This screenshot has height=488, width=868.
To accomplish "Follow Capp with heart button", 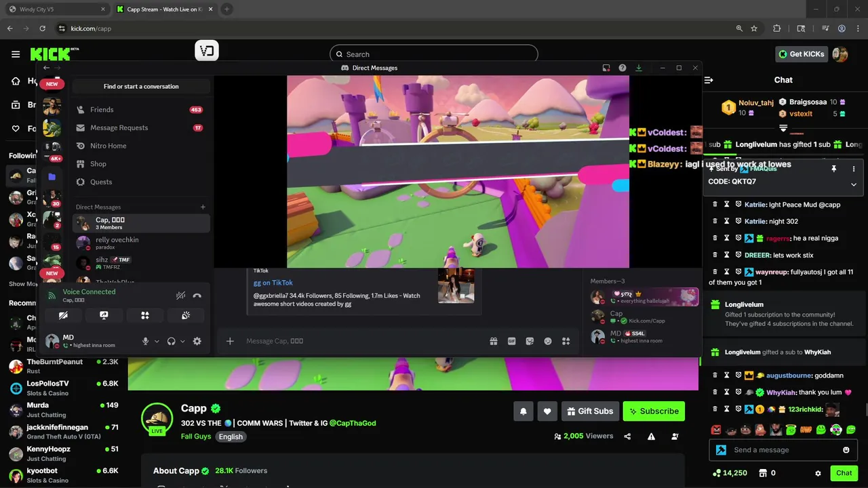I will [547, 411].
